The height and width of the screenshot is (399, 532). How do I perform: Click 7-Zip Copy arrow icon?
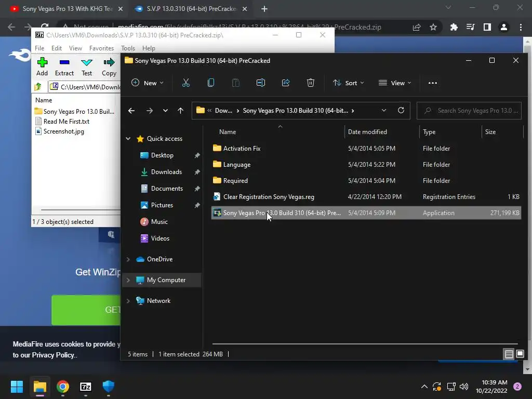pos(109,62)
